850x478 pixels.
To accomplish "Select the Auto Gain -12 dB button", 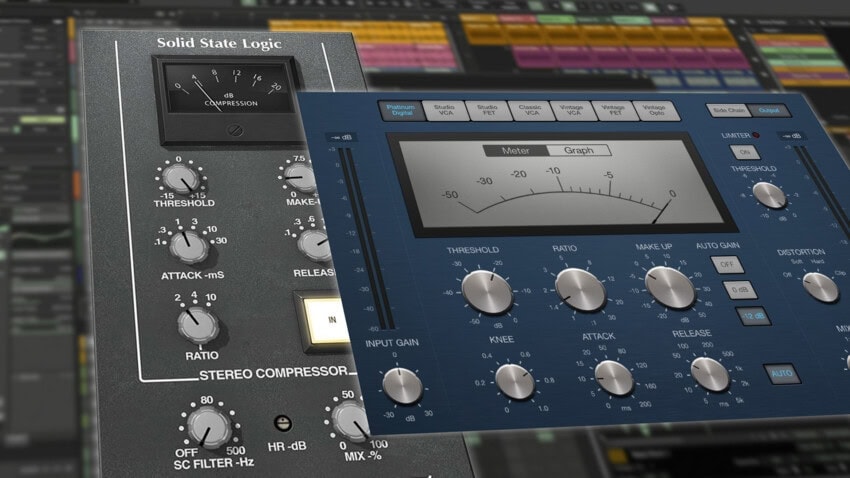I will pos(753,315).
